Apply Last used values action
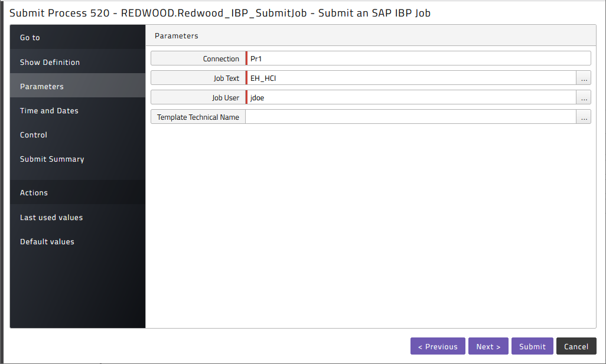Screen dimensions: 606x364 pos(78,217)
